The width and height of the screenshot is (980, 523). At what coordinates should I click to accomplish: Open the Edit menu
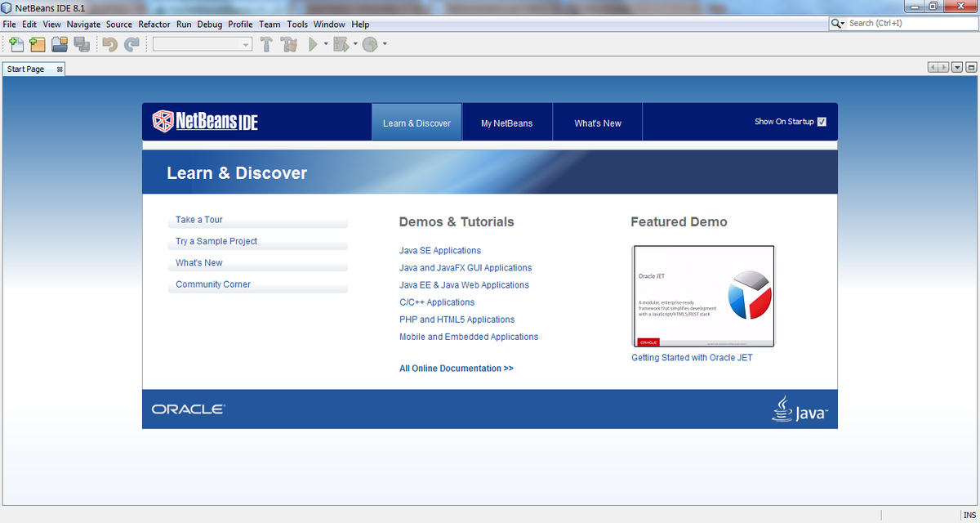(29, 25)
